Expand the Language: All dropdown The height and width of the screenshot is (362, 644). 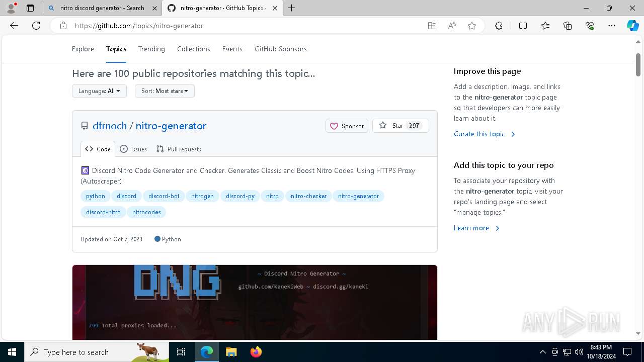[99, 91]
